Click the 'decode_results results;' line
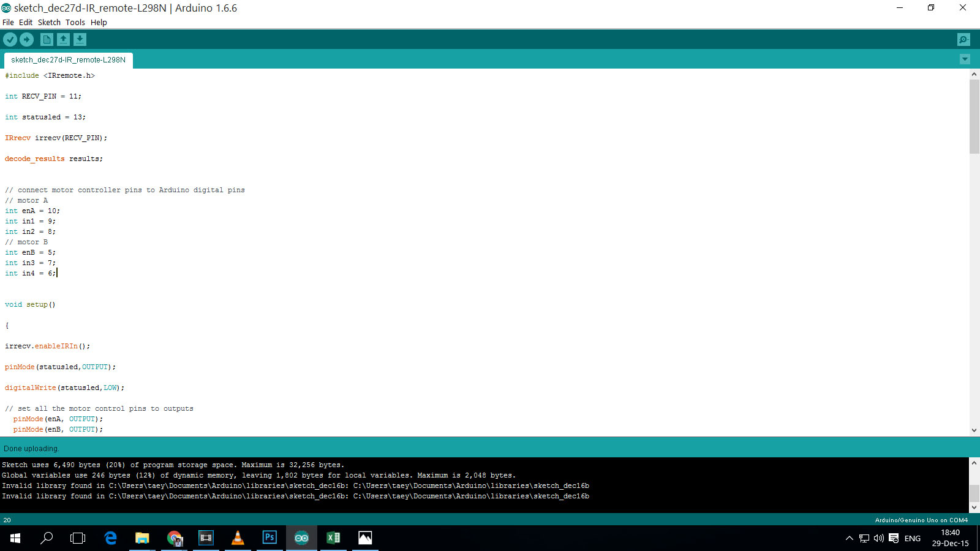The width and height of the screenshot is (980, 551). tap(54, 159)
